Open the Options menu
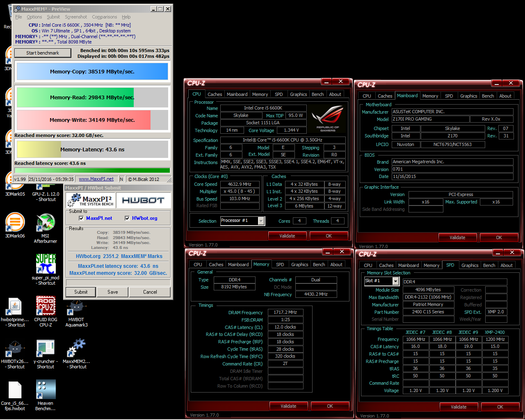Image resolution: width=525 pixels, height=420 pixels. (34, 17)
